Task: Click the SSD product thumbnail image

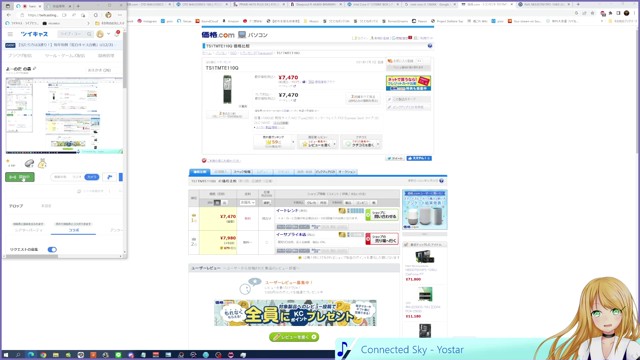Action: click(x=227, y=89)
